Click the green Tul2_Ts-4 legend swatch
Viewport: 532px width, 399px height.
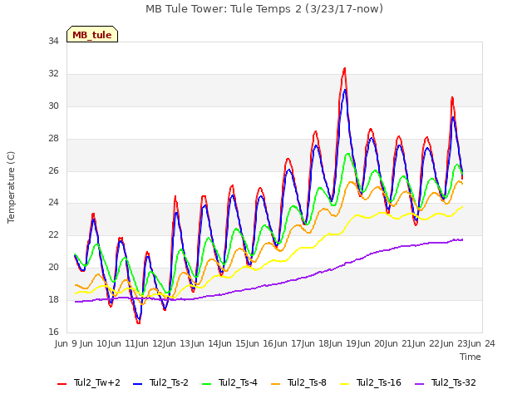click(206, 384)
